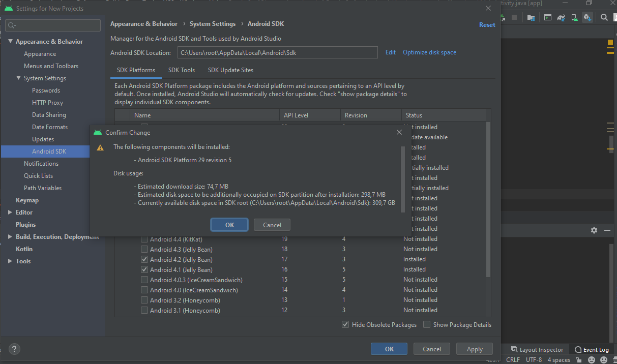
Task: Click the Project Structure folder icon
Action: coord(531,17)
